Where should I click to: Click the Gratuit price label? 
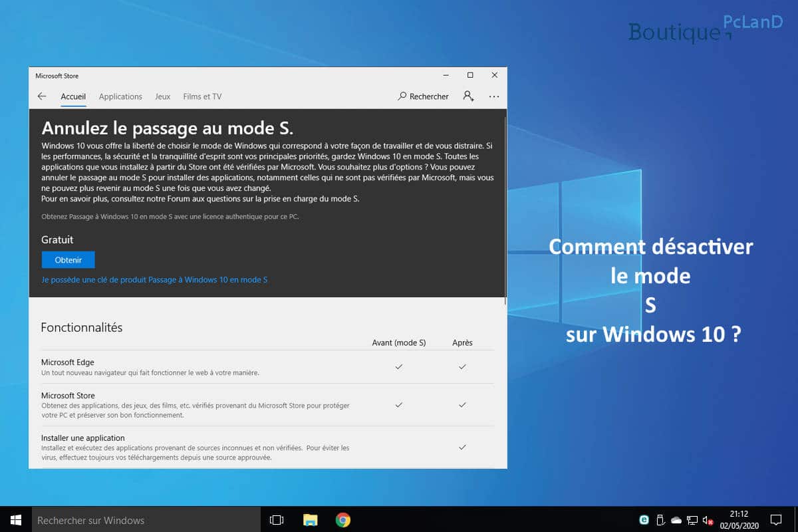(57, 239)
